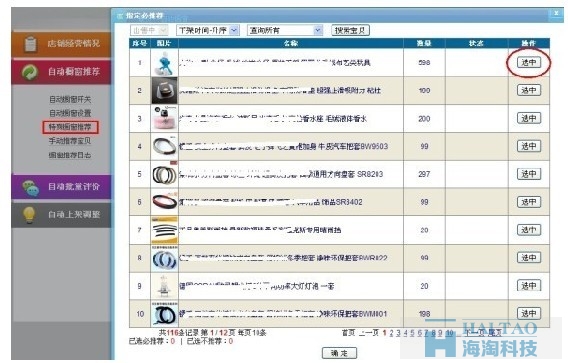The width and height of the screenshot is (568, 363).
Task: Open 自动橱窗开关 sidebar item
Action: [70, 99]
